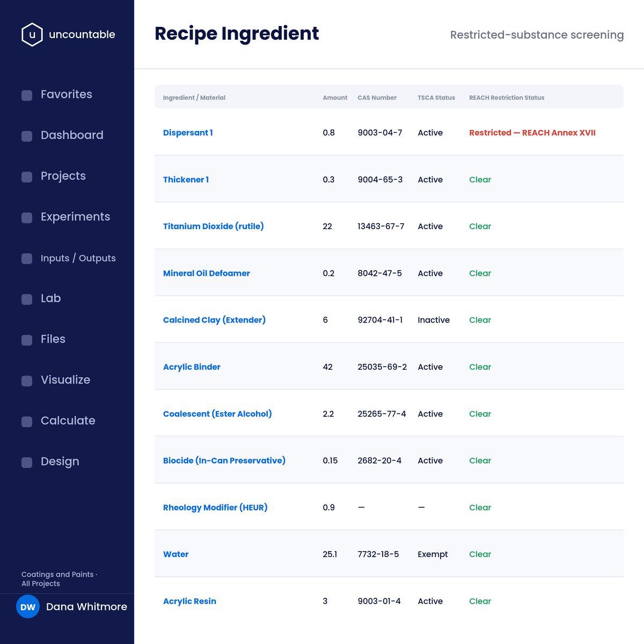The height and width of the screenshot is (644, 644).
Task: Click the Inactive TSCA status cell
Action: coord(434,320)
